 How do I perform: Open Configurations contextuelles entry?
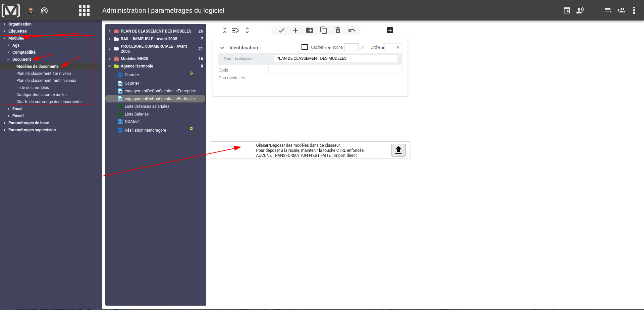[x=42, y=95]
